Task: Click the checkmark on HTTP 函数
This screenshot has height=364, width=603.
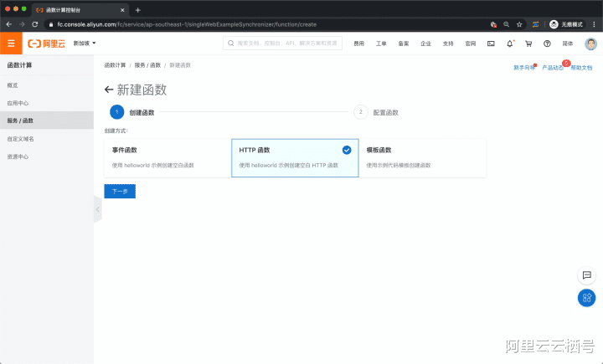Action: pyautogui.click(x=347, y=151)
